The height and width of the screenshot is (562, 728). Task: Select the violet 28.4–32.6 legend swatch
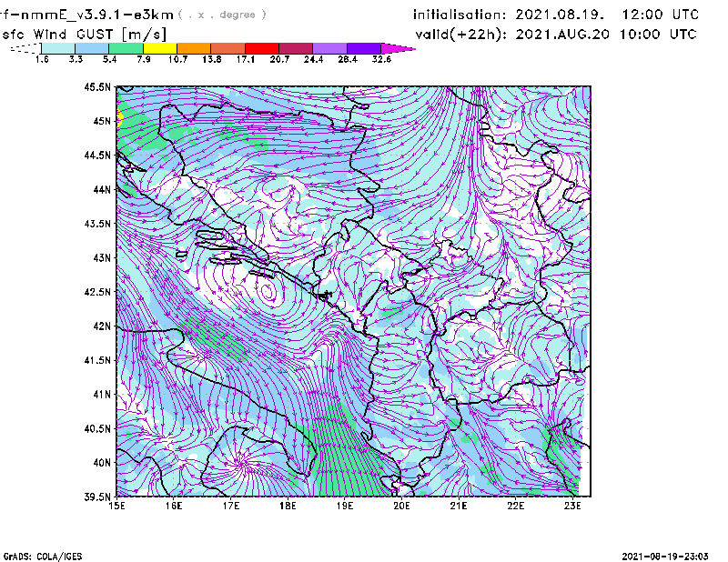[363, 48]
